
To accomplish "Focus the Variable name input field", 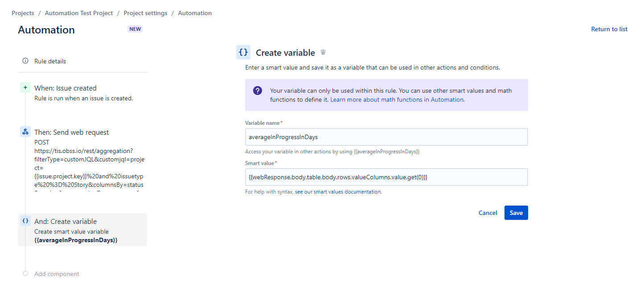I will tap(386, 137).
